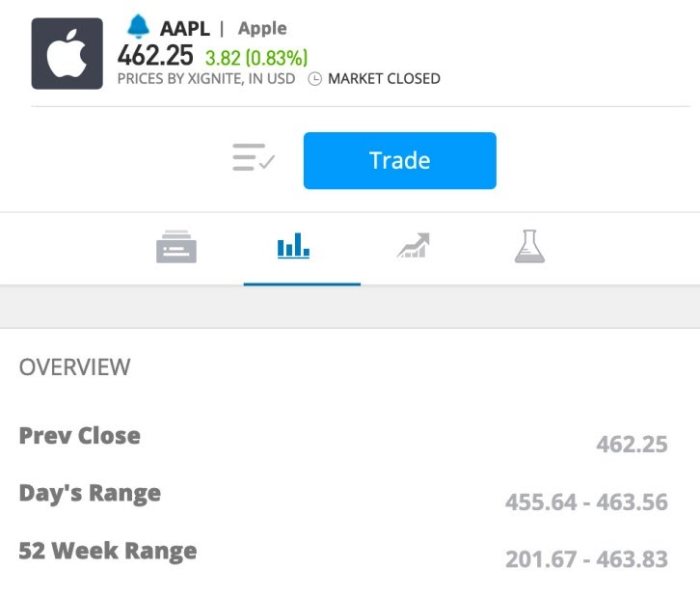
Task: Toggle the blue price alert bell
Action: [139, 27]
